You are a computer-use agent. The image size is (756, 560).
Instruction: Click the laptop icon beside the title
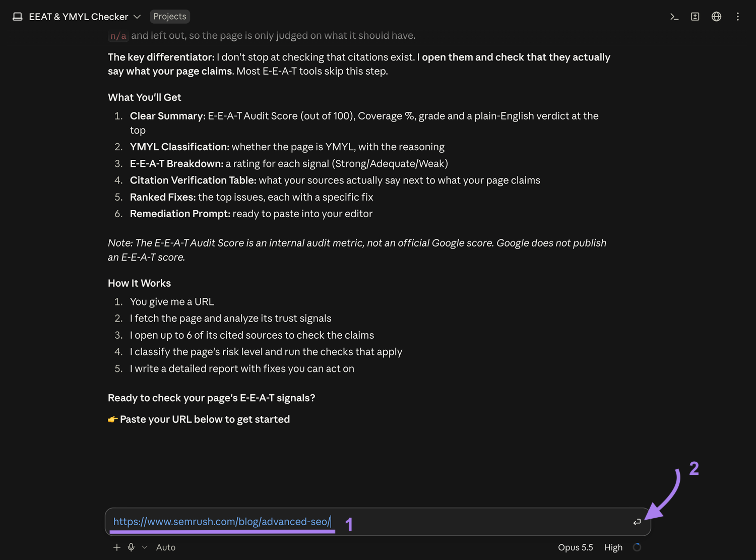pos(18,17)
